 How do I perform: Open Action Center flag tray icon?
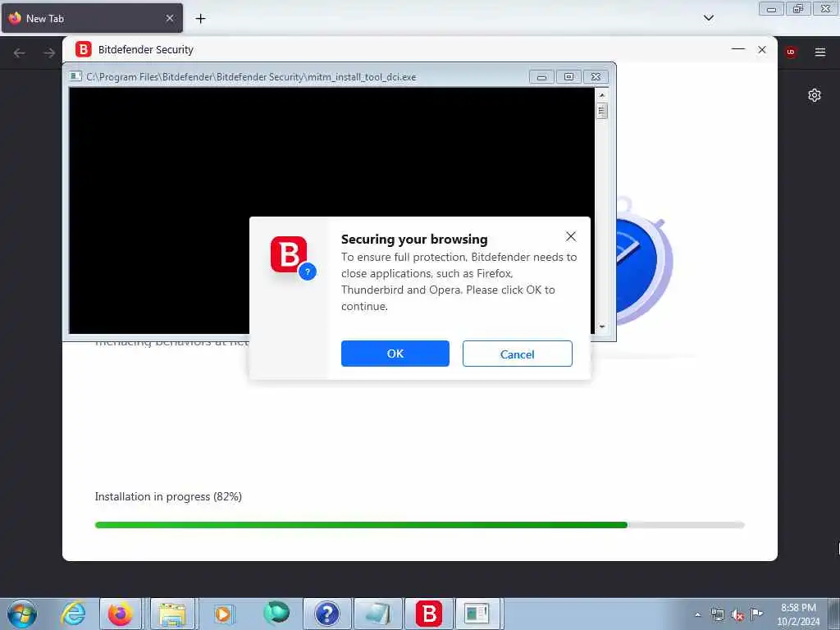coord(756,614)
